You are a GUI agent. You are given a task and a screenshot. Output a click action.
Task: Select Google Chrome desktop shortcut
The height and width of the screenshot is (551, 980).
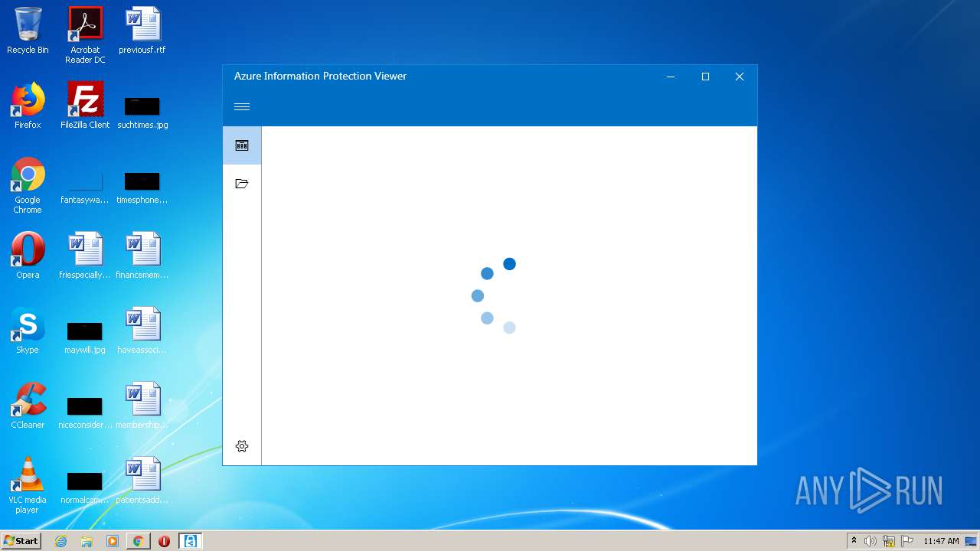[x=28, y=185]
